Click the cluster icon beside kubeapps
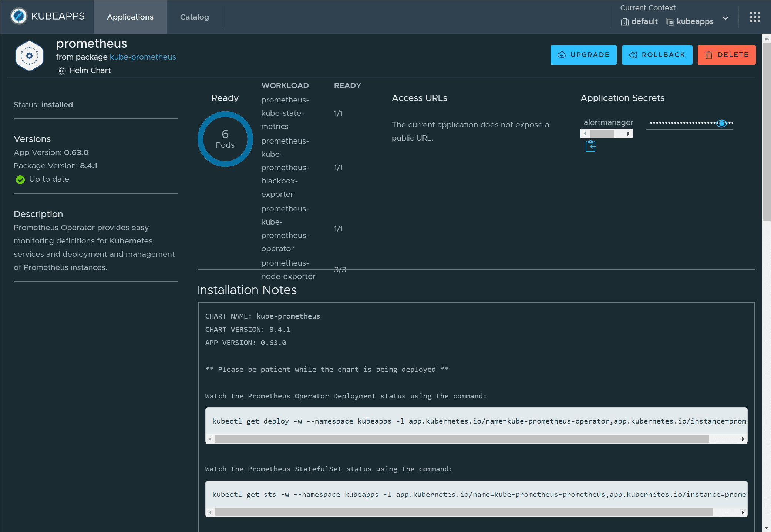771x532 pixels. (670, 22)
